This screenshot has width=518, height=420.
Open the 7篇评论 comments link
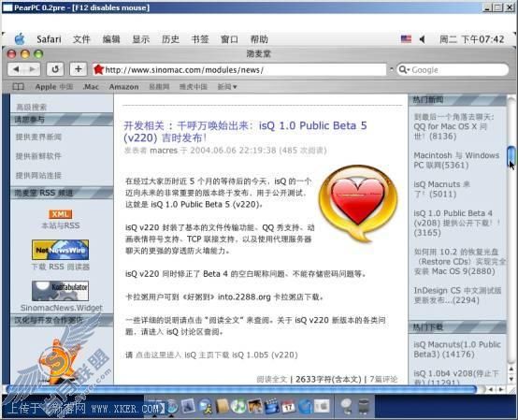383,380
